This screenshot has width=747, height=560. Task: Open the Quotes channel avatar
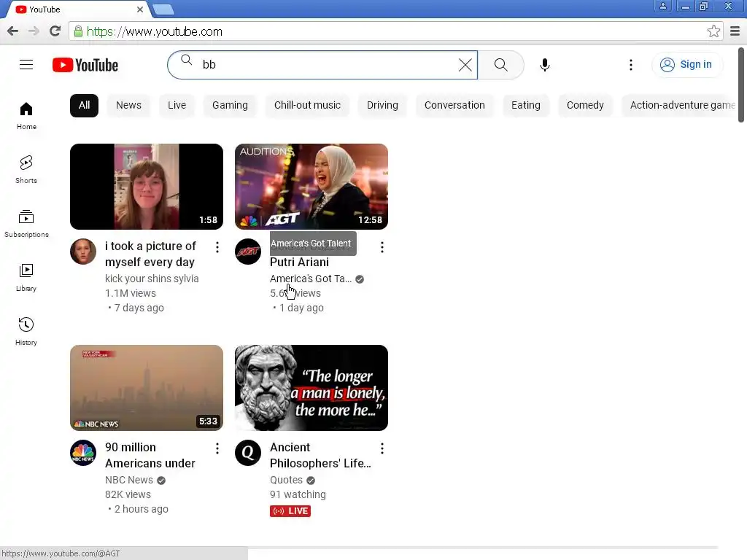click(248, 453)
